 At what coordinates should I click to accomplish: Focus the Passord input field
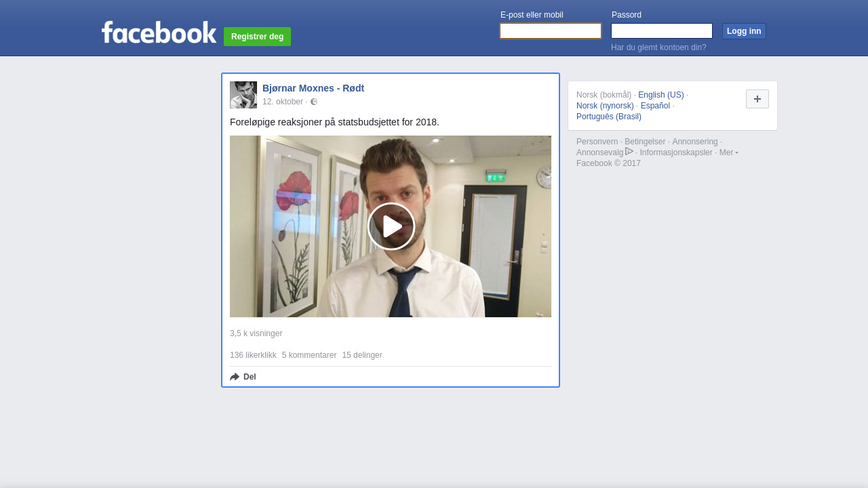662,31
